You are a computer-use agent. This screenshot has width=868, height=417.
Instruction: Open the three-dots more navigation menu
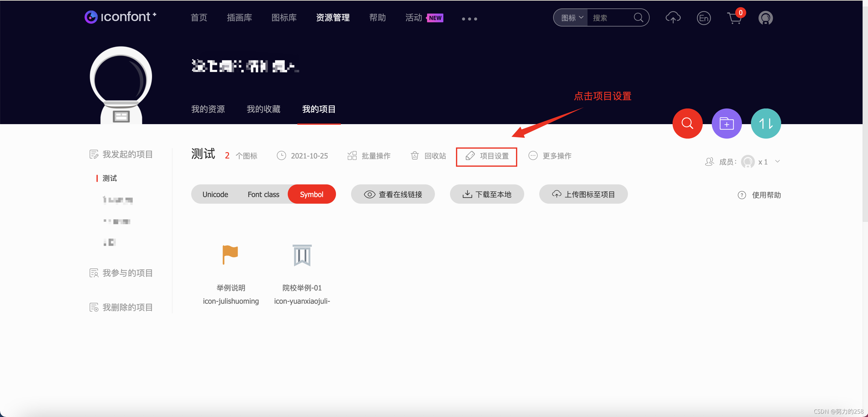(x=469, y=19)
